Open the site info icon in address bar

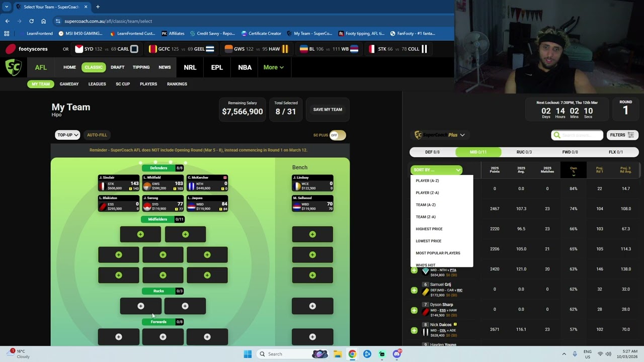[x=58, y=21]
